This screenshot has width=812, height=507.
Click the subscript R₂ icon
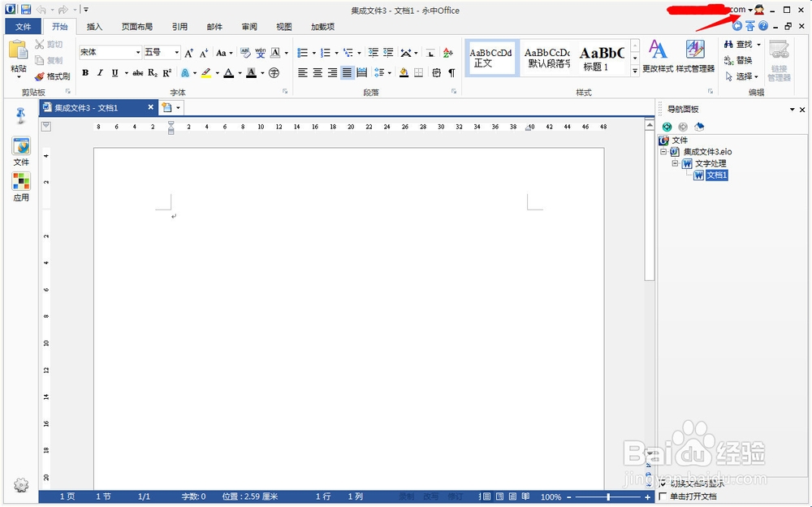pyautogui.click(x=153, y=73)
